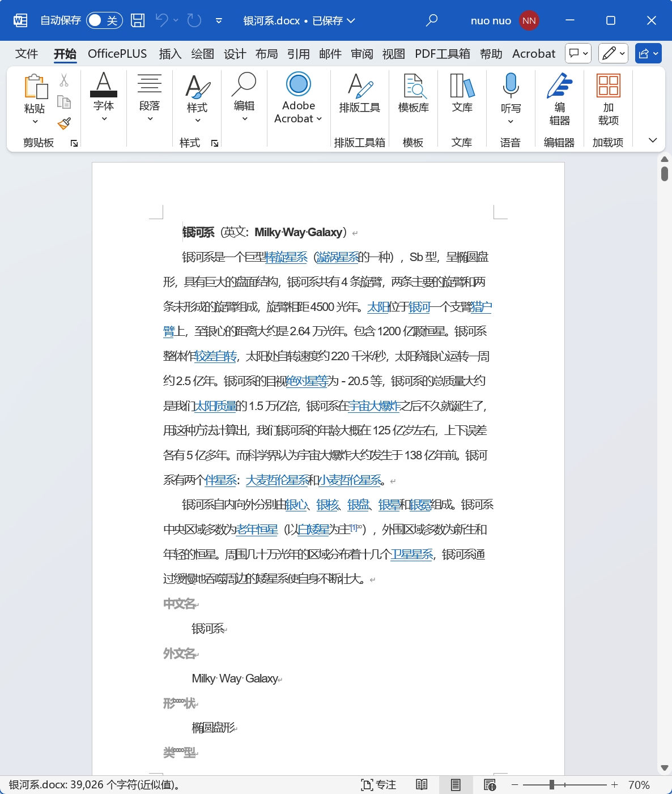Expand the 字体 font options dropdown
The width and height of the screenshot is (672, 794).
[104, 117]
